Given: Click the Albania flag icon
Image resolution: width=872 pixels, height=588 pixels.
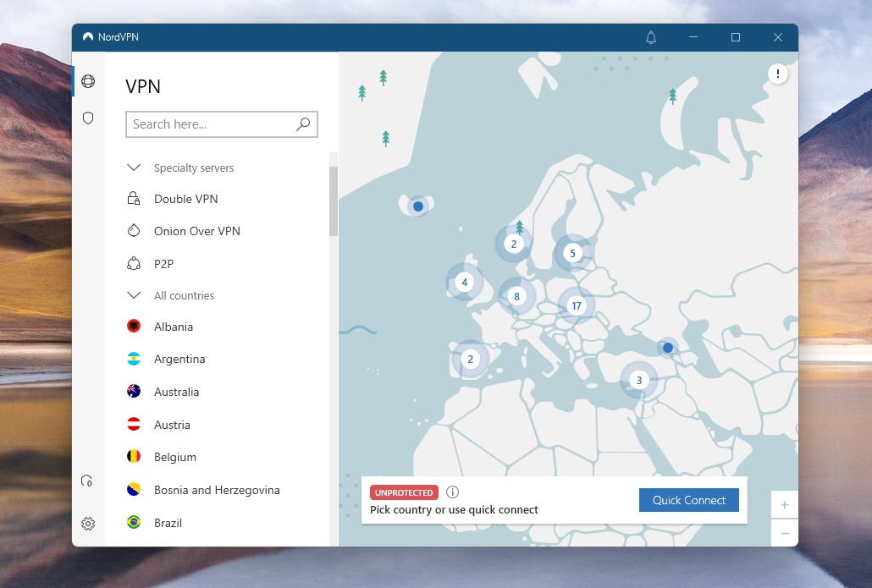Looking at the screenshot, I should tap(134, 327).
